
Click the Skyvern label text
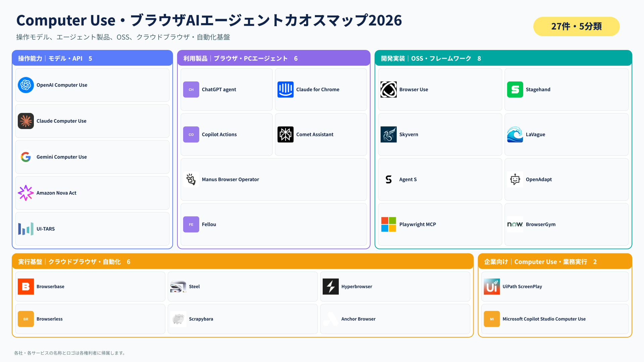[x=409, y=134]
